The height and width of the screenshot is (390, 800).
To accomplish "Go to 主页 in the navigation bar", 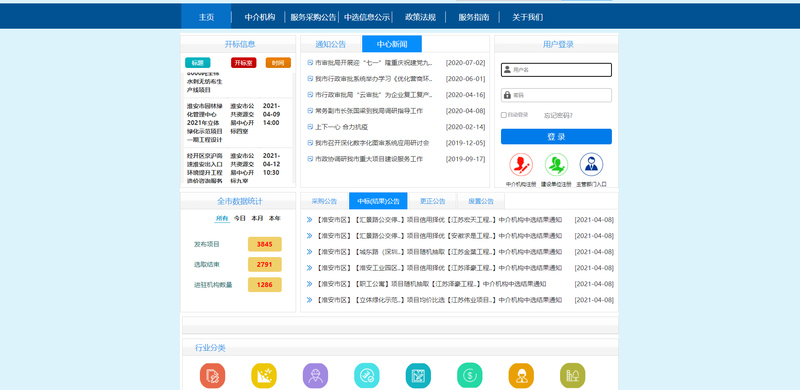I will (x=206, y=17).
